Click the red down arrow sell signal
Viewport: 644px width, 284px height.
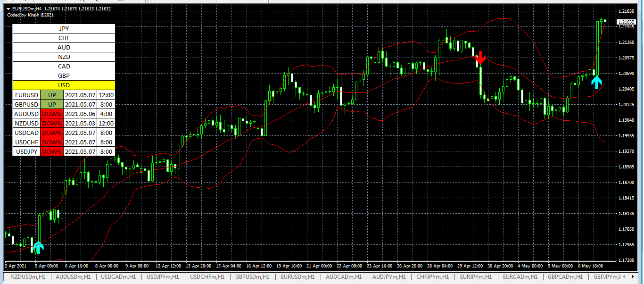480,58
